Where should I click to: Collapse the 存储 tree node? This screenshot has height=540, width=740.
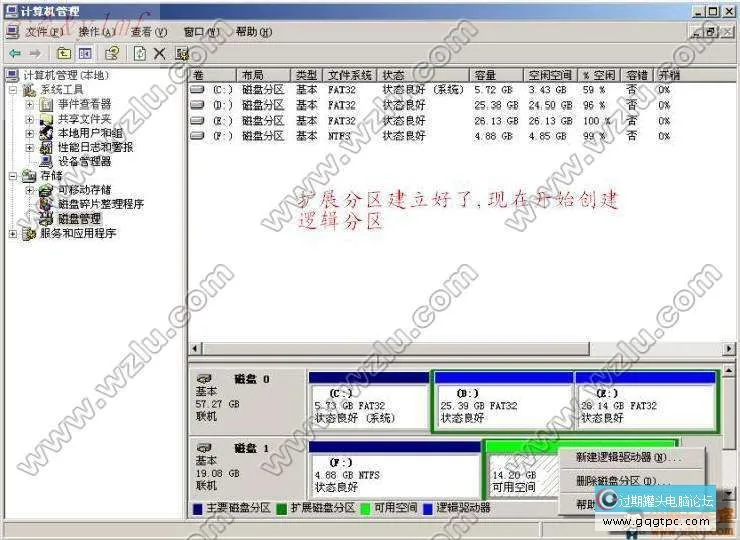[13, 176]
